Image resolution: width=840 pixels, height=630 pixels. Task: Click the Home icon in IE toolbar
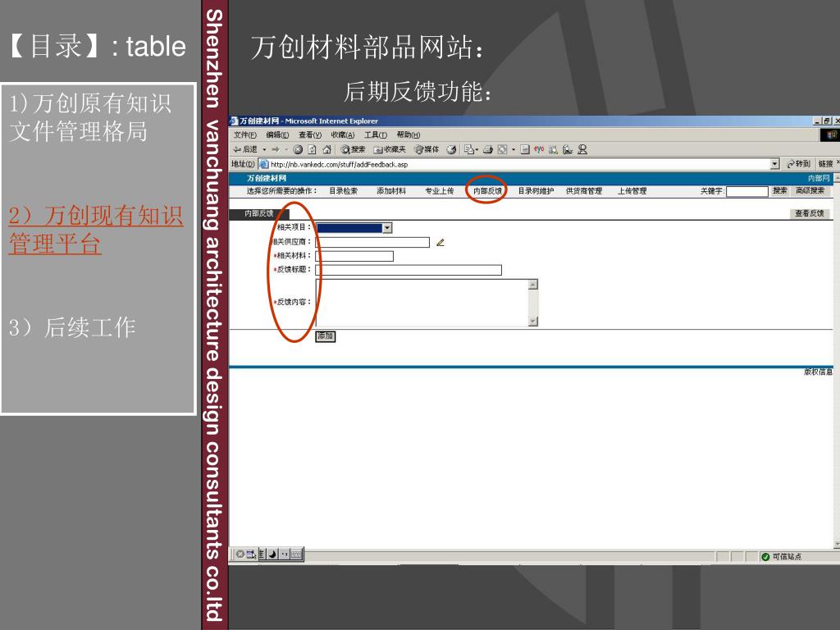coord(326,149)
